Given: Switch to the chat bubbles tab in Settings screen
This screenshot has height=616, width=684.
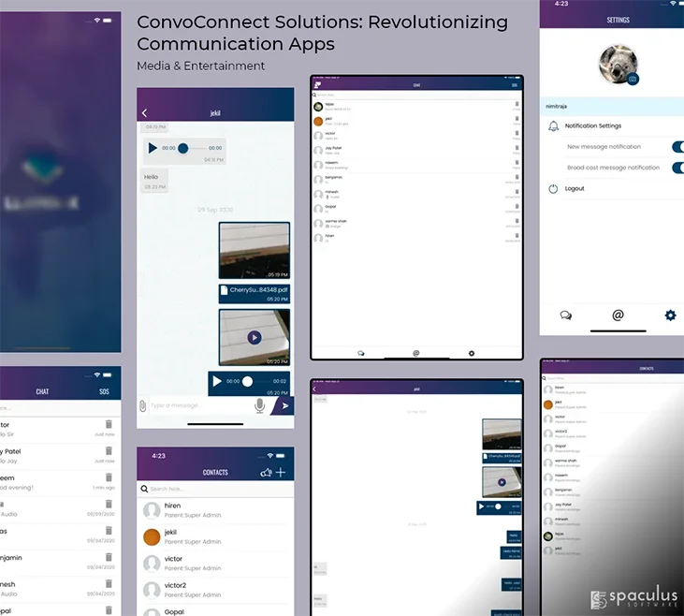Looking at the screenshot, I should [x=566, y=315].
